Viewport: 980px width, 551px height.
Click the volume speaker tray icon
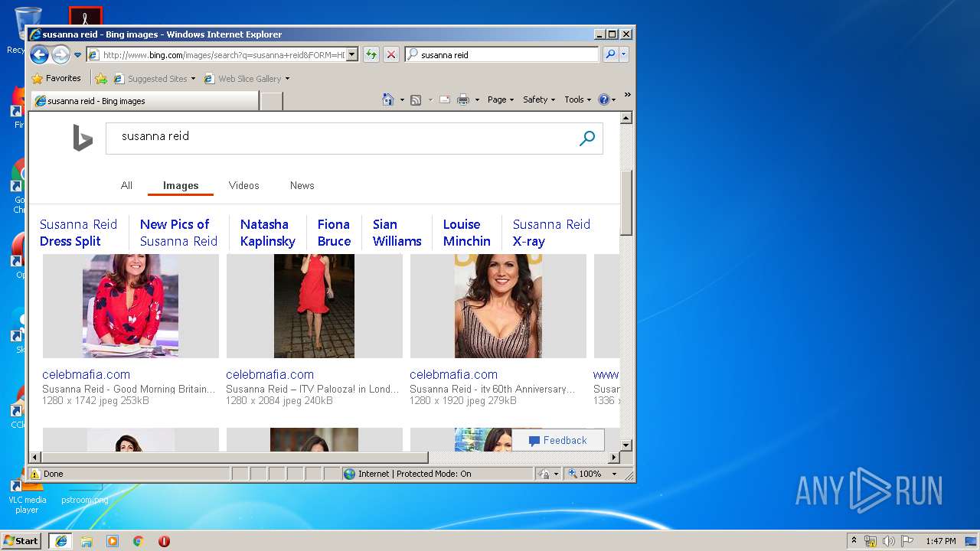tap(888, 541)
